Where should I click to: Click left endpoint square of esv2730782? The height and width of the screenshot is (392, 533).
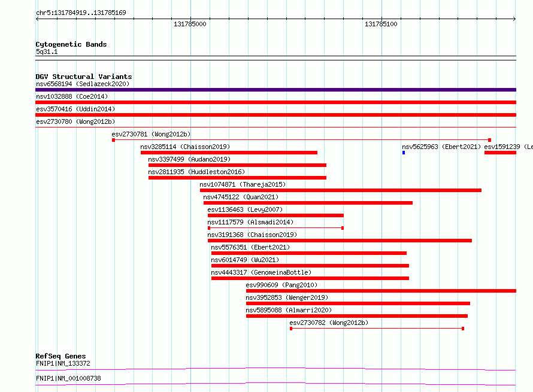(x=291, y=329)
